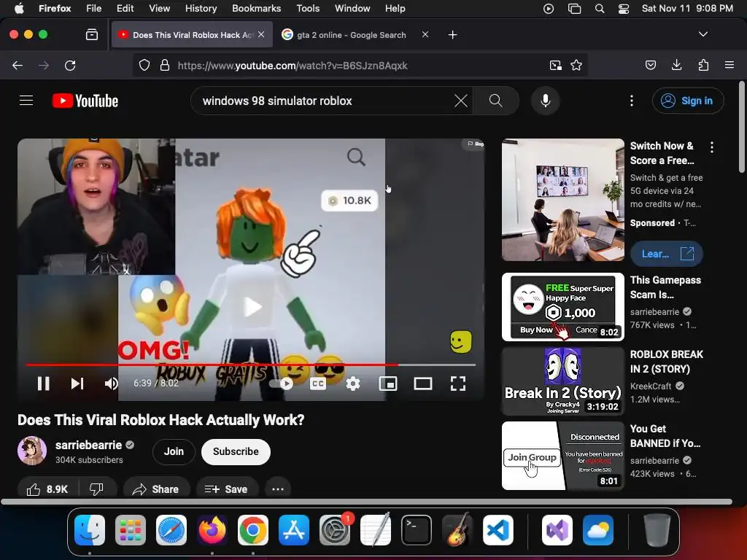This screenshot has height=560, width=747.
Task: Dislike this video
Action: (96, 489)
